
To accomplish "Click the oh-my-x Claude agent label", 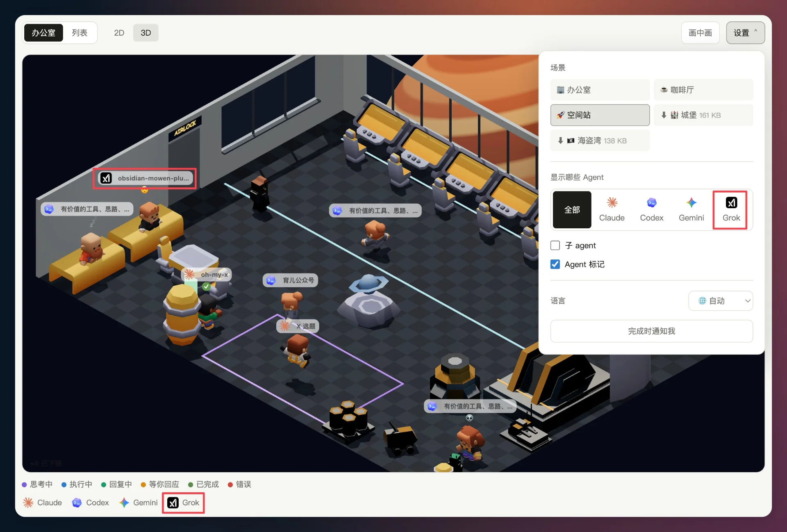I will point(207,275).
